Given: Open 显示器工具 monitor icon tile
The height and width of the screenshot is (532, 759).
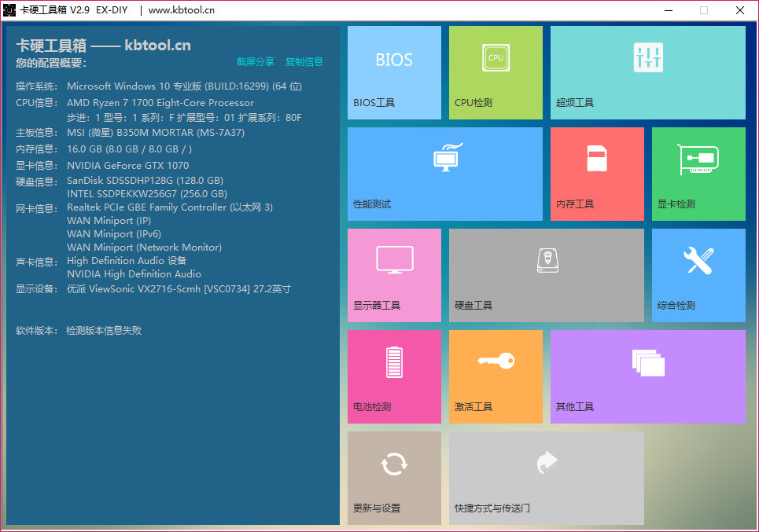Looking at the screenshot, I should click(394, 260).
